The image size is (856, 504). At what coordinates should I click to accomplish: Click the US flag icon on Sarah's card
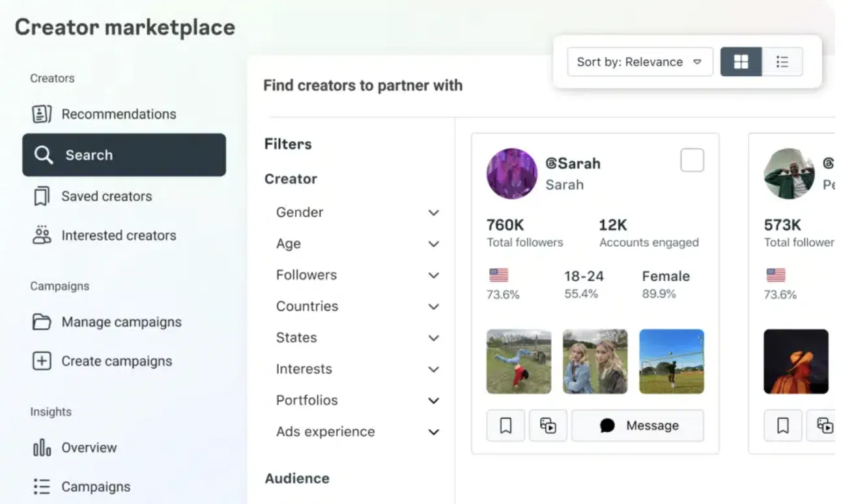pyautogui.click(x=499, y=275)
